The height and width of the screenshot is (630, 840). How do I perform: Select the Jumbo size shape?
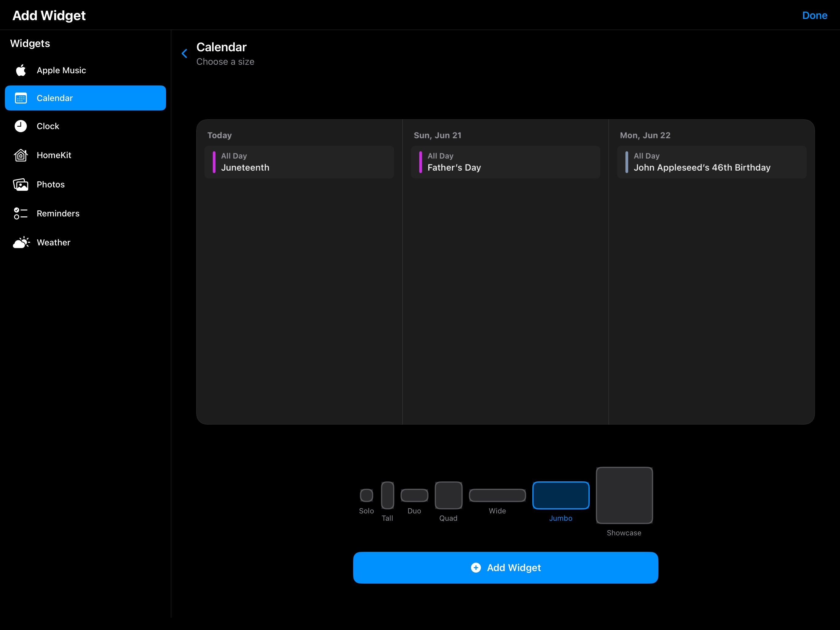(561, 495)
